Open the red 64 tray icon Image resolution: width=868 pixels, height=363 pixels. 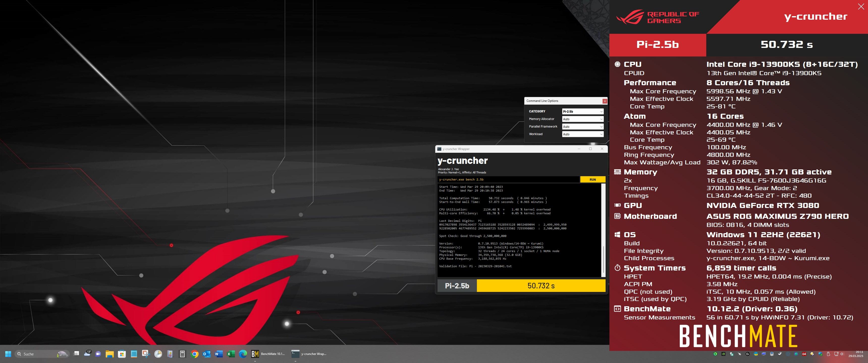point(804,354)
